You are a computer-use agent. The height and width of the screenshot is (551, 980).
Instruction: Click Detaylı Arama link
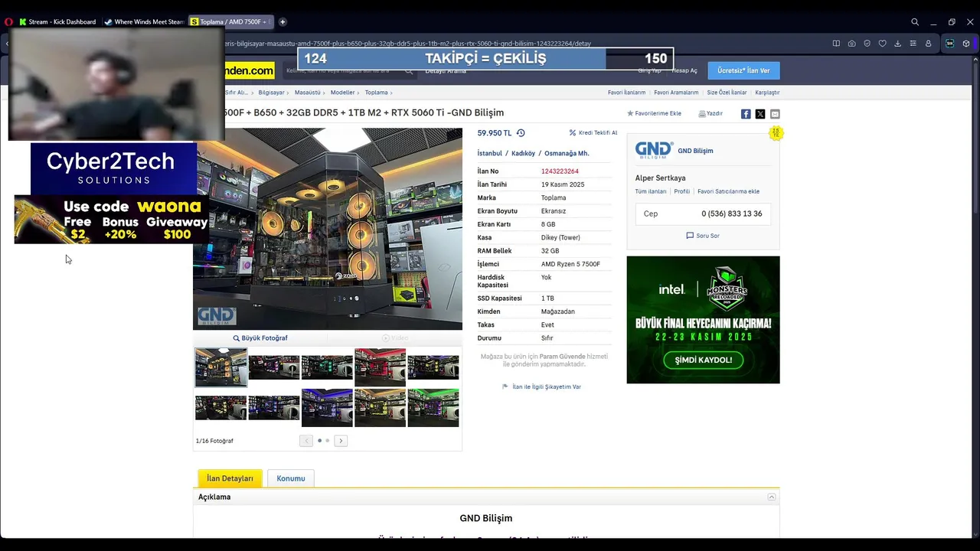(446, 70)
